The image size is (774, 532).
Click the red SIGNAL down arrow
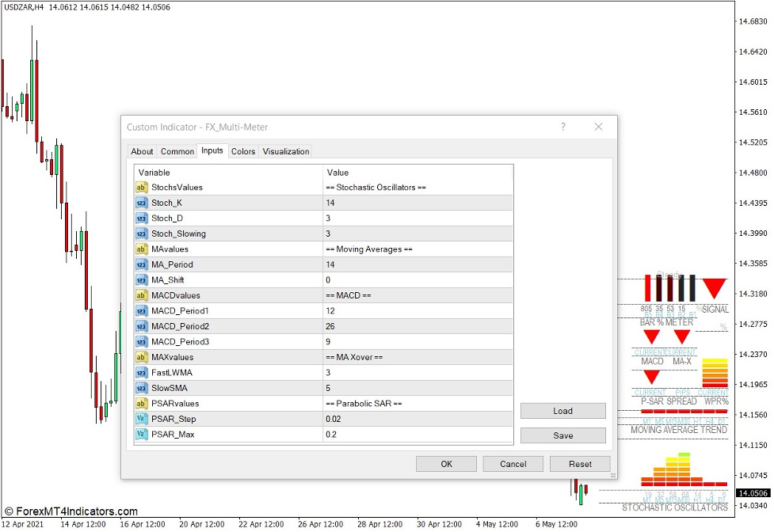(x=714, y=288)
